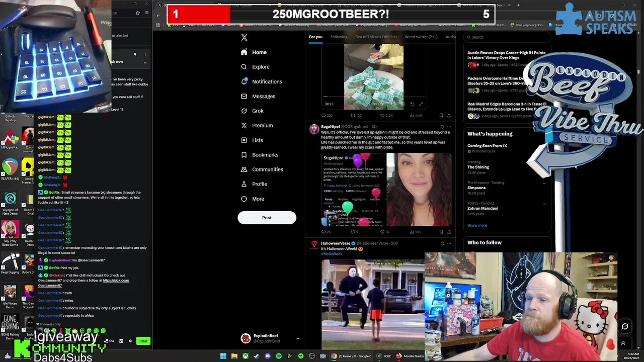The width and height of the screenshot is (644, 362).
Task: Like the money video post (3.2K)
Action: pyautogui.click(x=386, y=116)
